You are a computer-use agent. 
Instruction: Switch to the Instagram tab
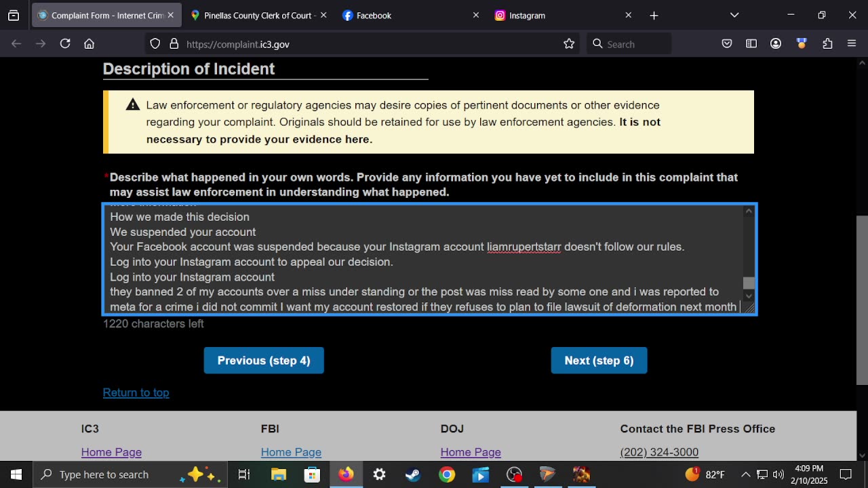[564, 15]
